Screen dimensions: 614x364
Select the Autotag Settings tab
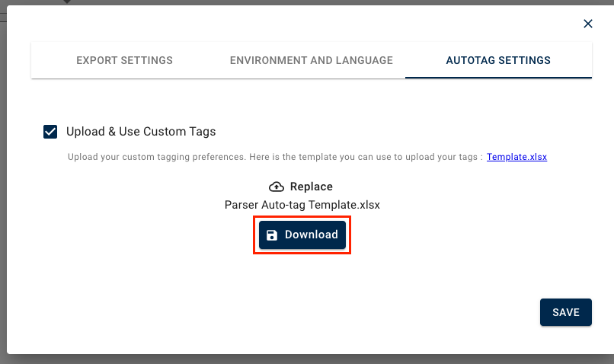498,60
